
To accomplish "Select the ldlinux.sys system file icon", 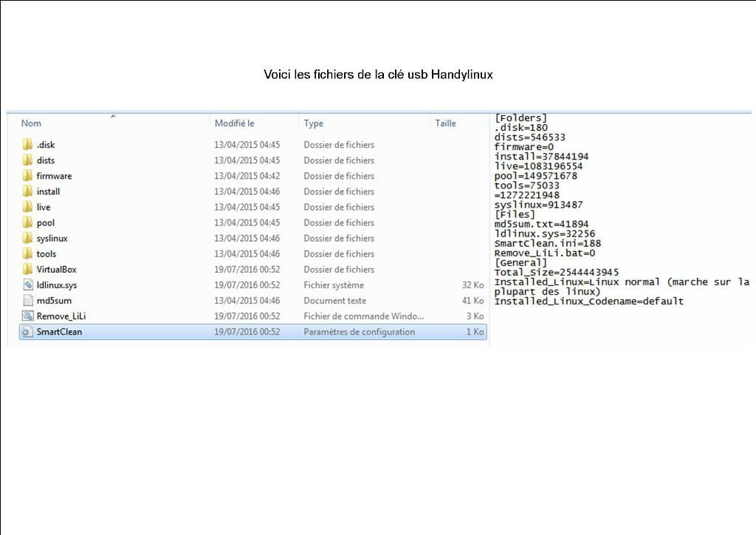I will tap(27, 284).
